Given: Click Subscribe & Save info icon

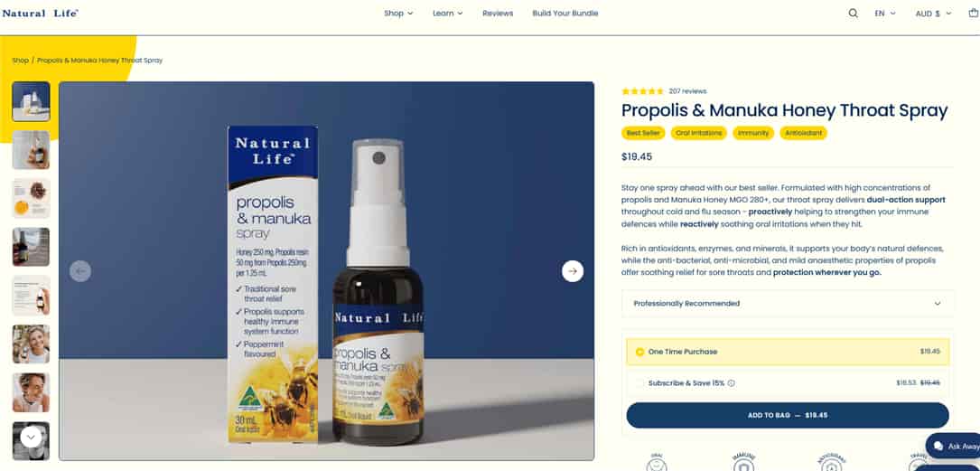Looking at the screenshot, I should point(732,382).
